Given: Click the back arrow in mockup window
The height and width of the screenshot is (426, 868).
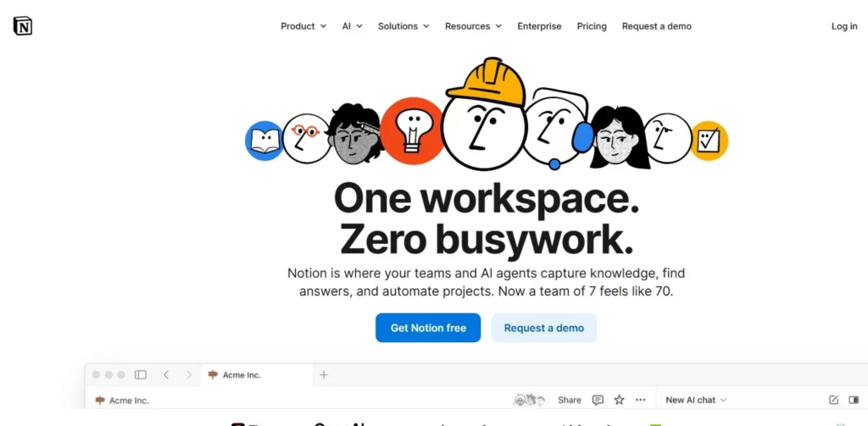Looking at the screenshot, I should [165, 374].
